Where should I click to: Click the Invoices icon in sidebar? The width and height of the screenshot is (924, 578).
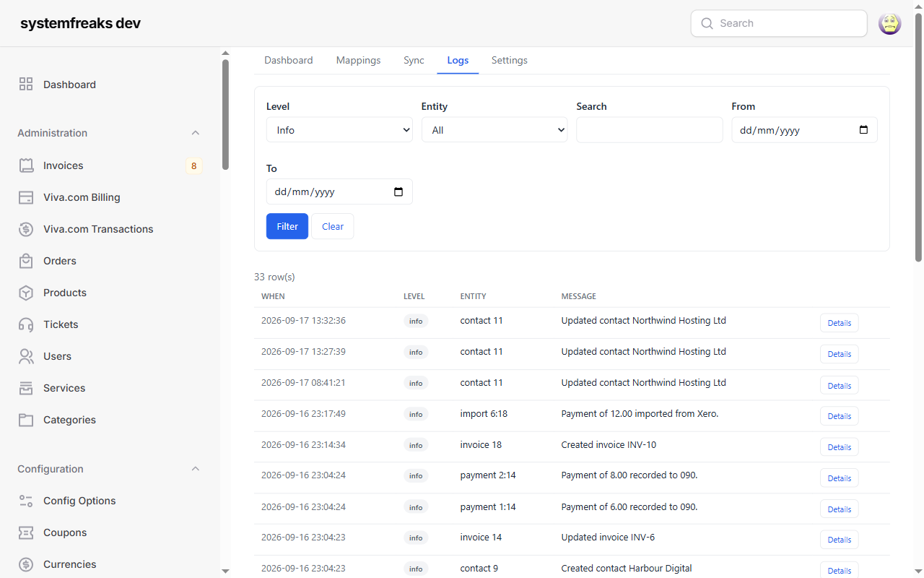click(x=26, y=165)
